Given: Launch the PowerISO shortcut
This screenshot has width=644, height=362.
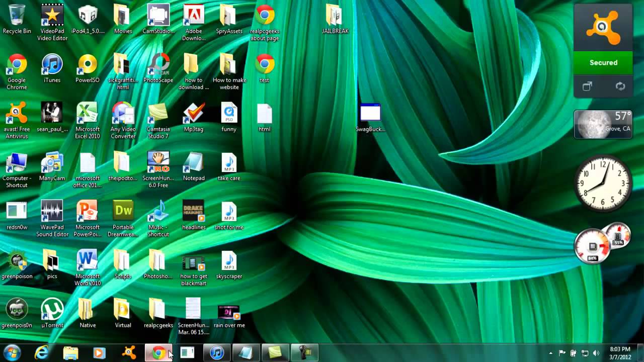Looking at the screenshot, I should click(x=88, y=68).
